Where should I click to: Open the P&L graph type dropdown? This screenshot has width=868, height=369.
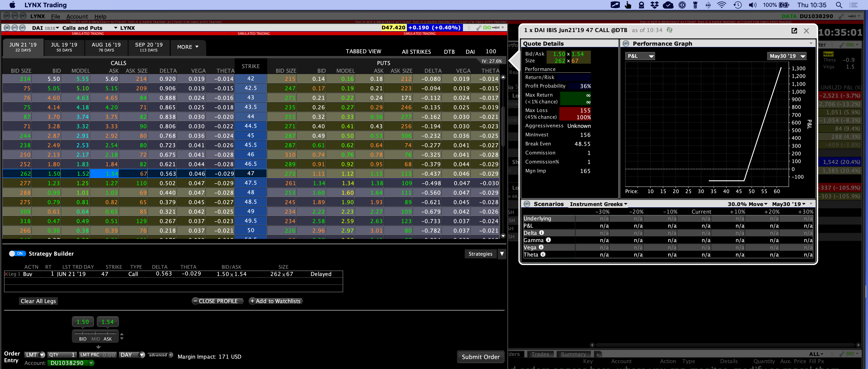click(641, 56)
